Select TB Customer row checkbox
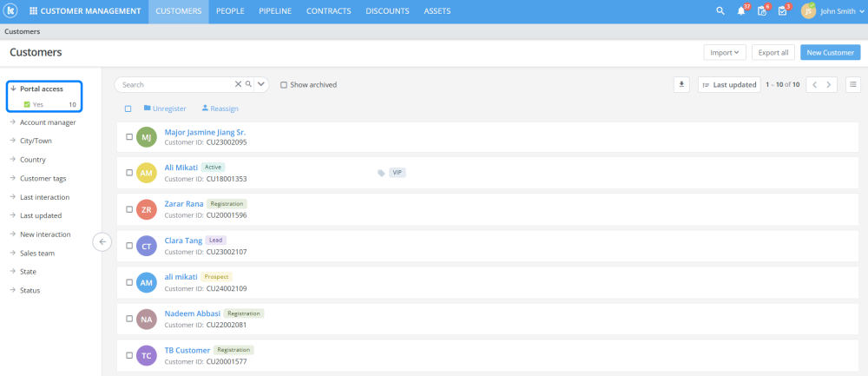Image resolution: width=868 pixels, height=376 pixels. click(x=129, y=355)
